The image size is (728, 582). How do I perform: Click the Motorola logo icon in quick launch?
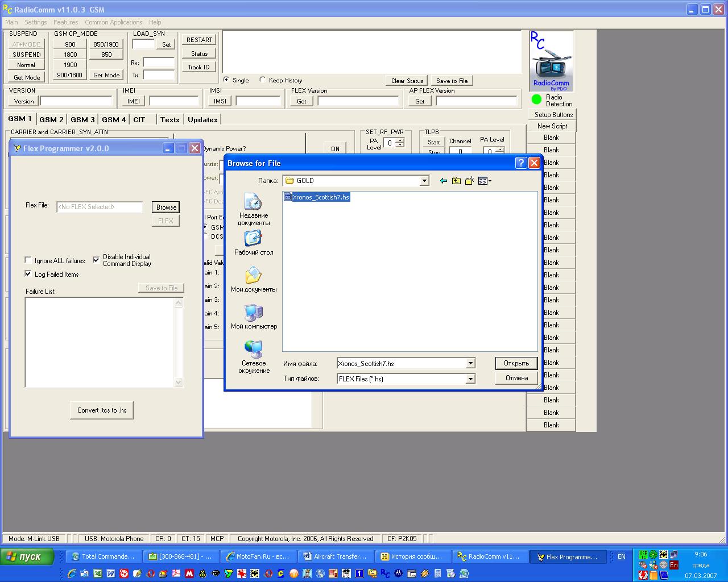pos(399,573)
